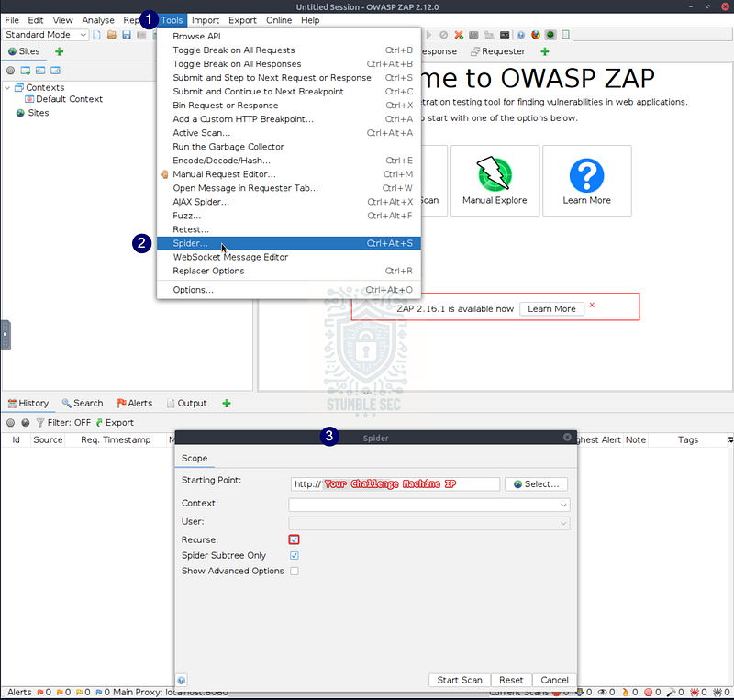Click the Snapshot Session toolbar icon
This screenshot has height=700, width=734.
coord(141,35)
